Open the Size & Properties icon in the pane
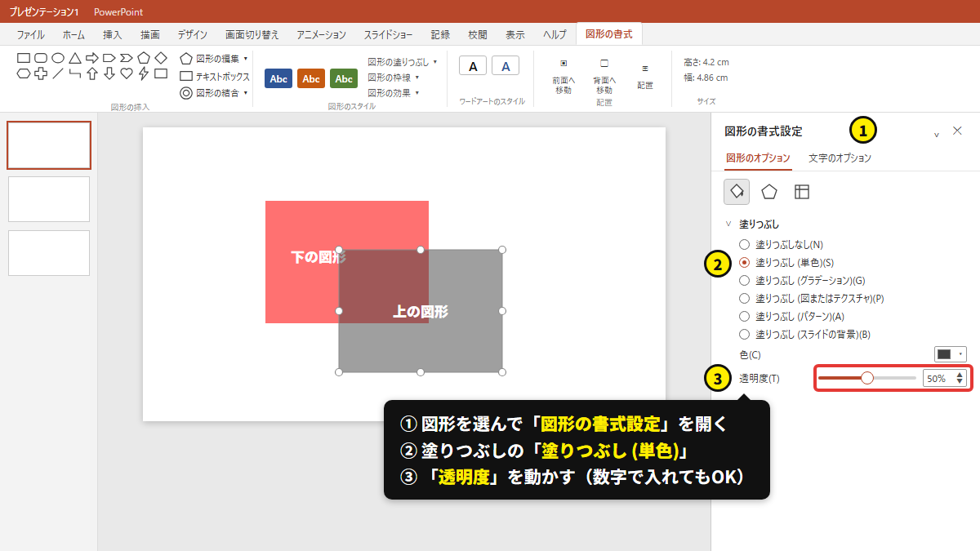This screenshot has width=980, height=551. tap(802, 192)
